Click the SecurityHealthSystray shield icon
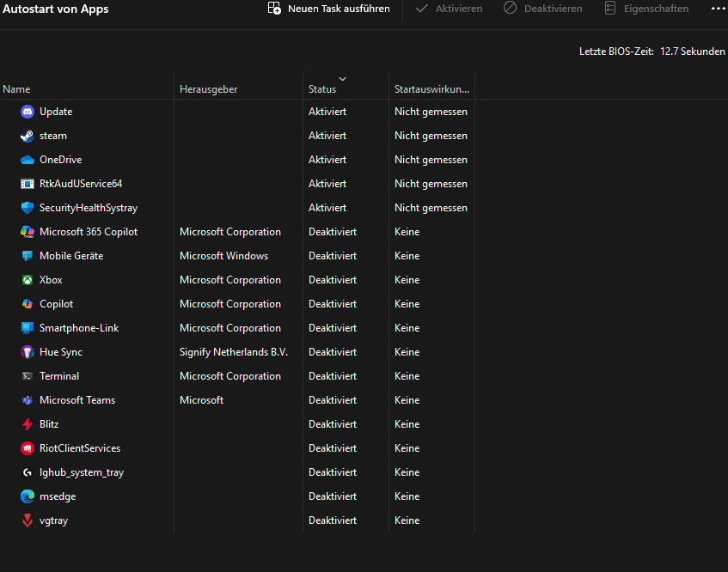The height and width of the screenshot is (572, 728). 28,208
